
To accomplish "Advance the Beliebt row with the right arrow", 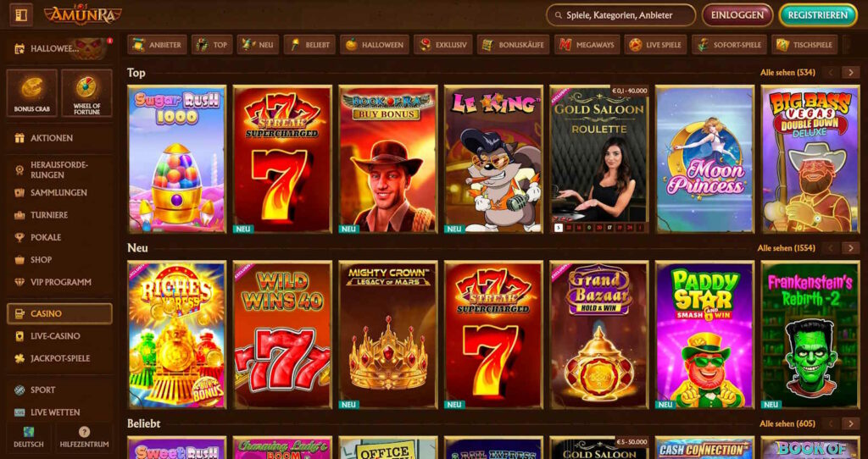I will (x=850, y=423).
